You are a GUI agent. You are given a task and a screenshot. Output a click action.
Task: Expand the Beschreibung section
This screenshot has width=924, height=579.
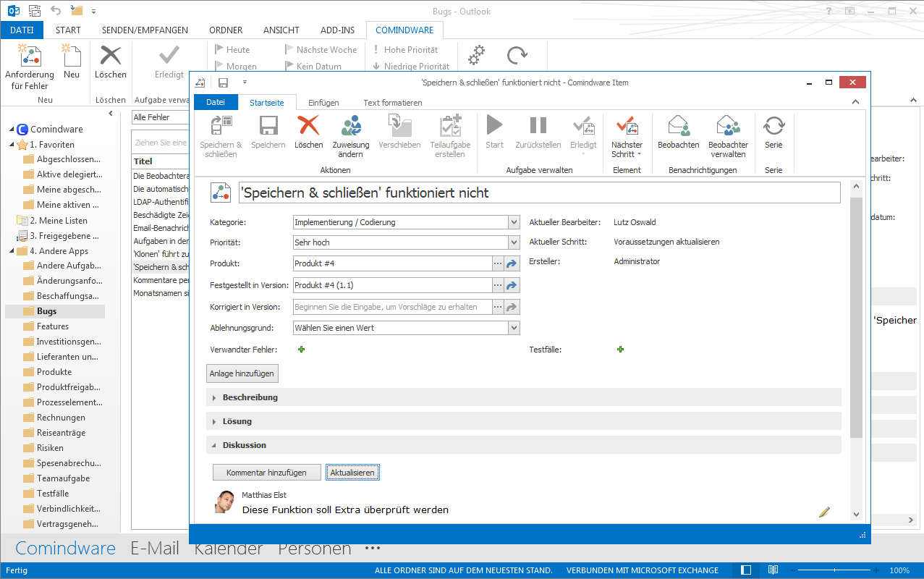click(x=214, y=397)
